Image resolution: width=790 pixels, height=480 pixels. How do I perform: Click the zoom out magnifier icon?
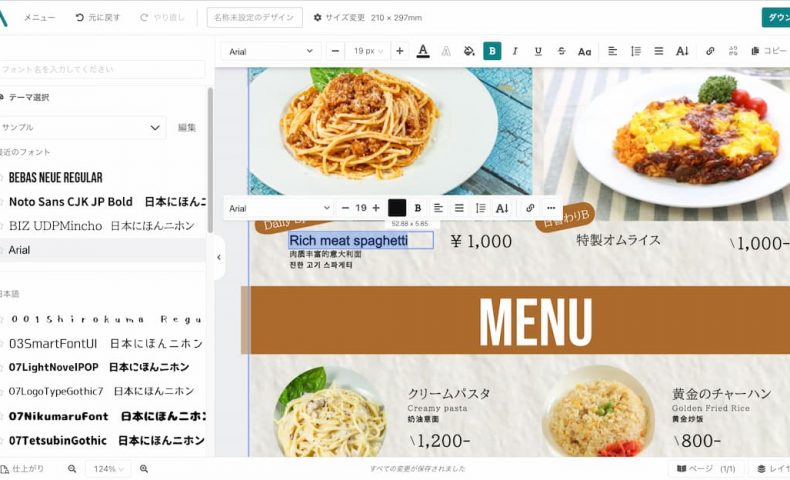[72, 469]
